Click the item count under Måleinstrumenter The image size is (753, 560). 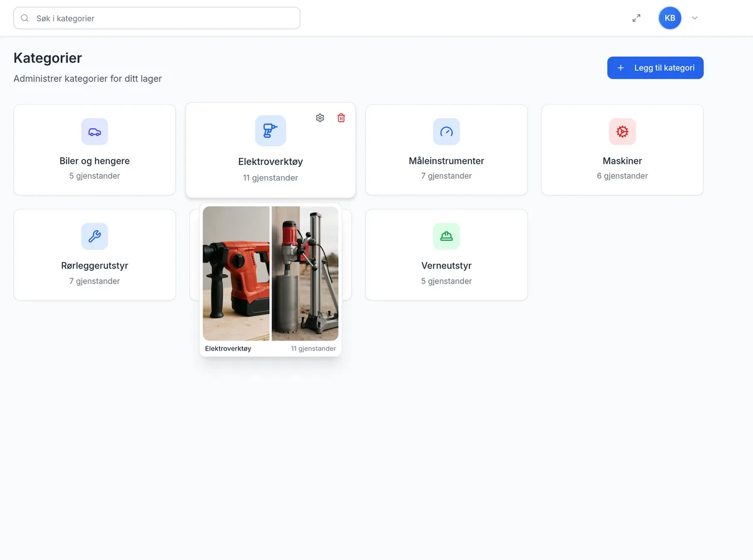tap(446, 176)
